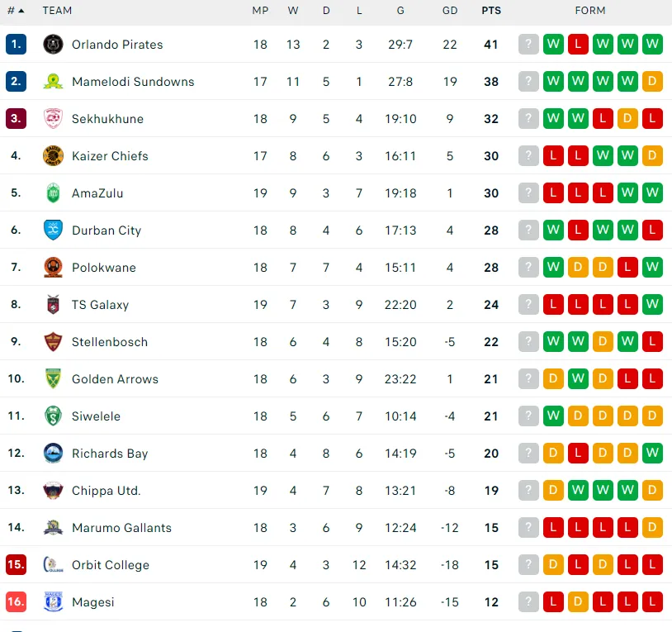Open the Stellenbosch team name link

click(110, 342)
